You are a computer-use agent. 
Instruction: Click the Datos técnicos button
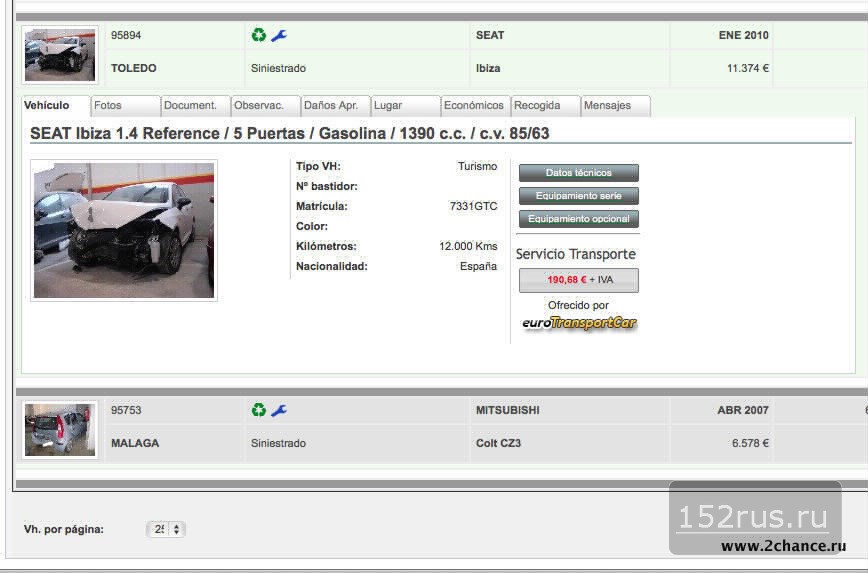pos(578,173)
